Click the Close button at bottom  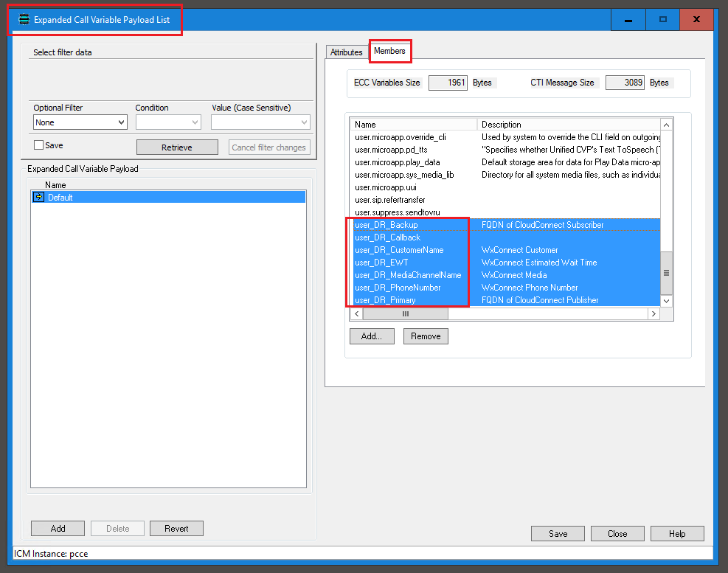pos(617,533)
